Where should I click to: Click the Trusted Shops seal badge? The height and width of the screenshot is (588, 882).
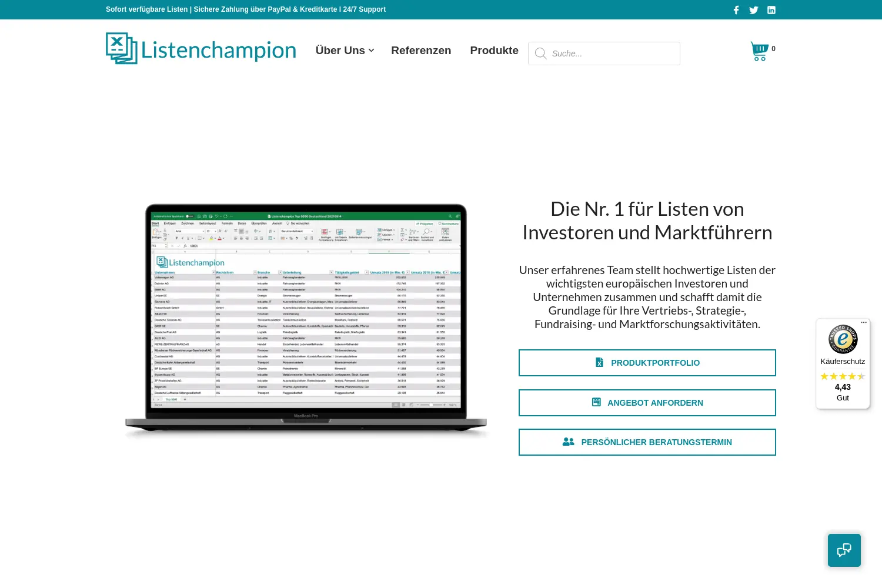click(x=843, y=339)
